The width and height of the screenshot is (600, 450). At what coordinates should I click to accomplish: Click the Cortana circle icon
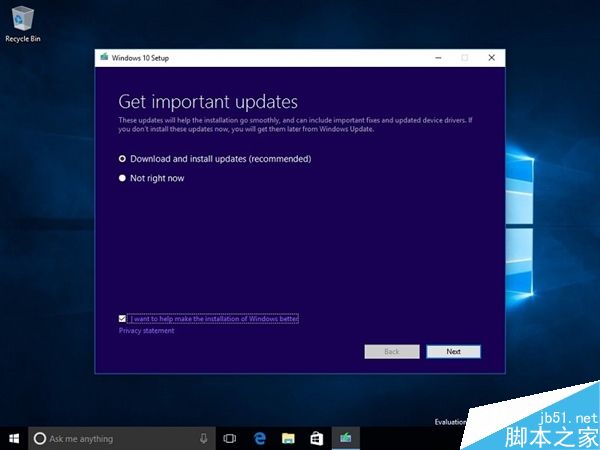pos(40,439)
